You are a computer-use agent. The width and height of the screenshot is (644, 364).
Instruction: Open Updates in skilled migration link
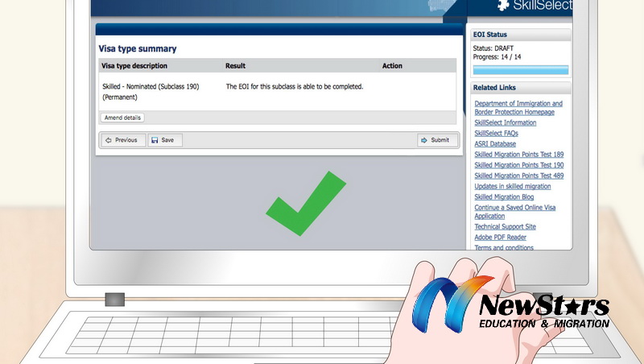point(513,187)
